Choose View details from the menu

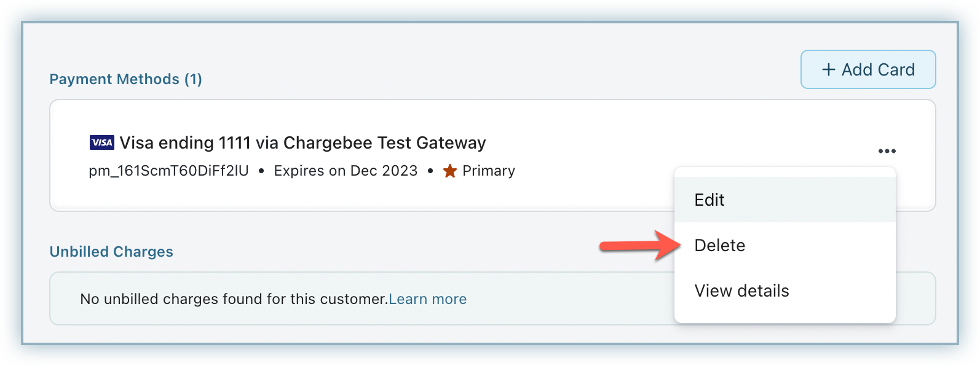point(741,291)
